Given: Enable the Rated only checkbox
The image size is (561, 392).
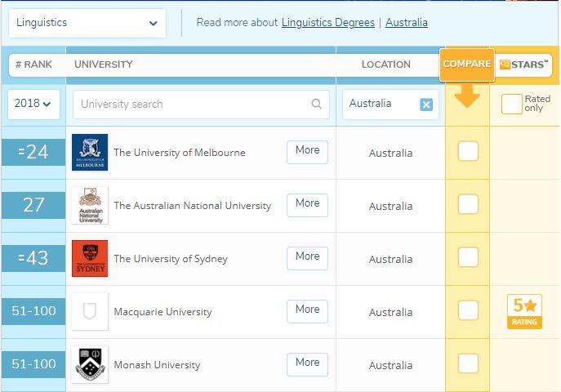Looking at the screenshot, I should (x=512, y=104).
